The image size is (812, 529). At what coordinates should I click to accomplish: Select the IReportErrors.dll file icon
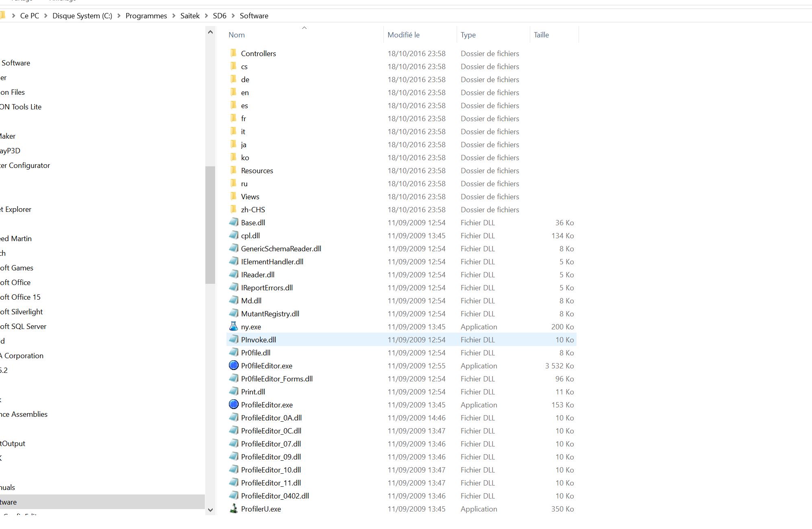click(x=233, y=287)
